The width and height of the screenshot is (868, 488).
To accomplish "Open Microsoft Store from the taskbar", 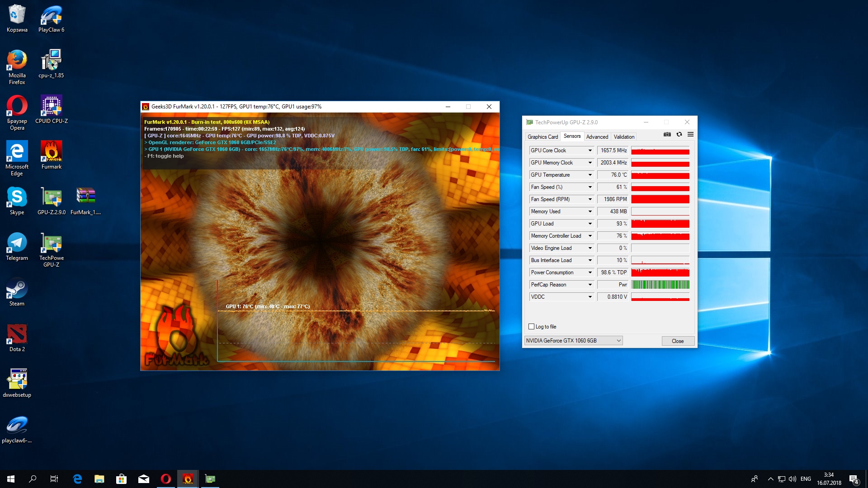I will 121,479.
